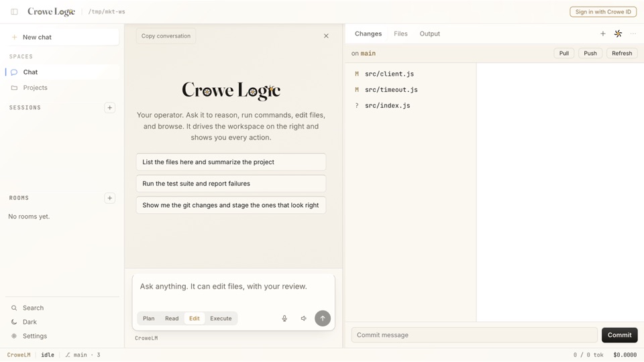The width and height of the screenshot is (644, 362).
Task: Click the main branch indicator in the status bar
Action: [83, 355]
